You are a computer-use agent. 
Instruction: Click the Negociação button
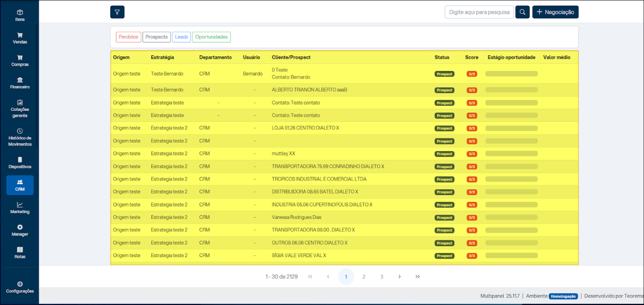(555, 12)
